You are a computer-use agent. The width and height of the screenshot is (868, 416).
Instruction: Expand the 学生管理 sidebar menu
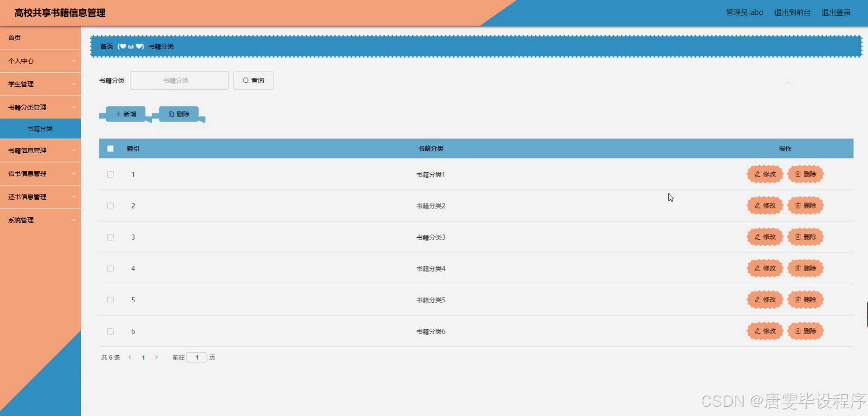pos(40,84)
